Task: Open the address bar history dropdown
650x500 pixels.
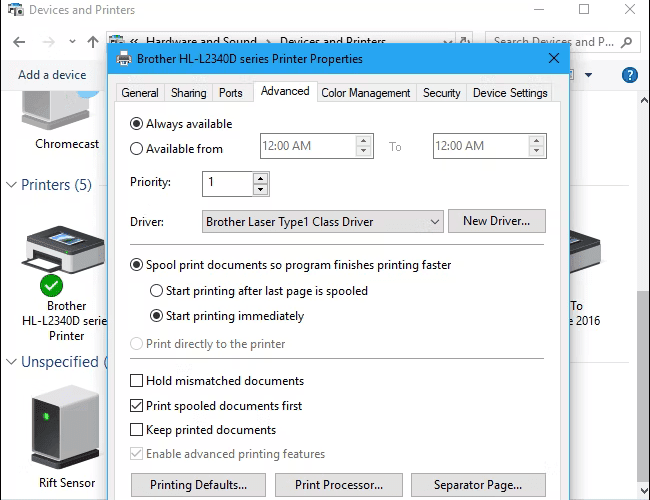Action: (447, 41)
